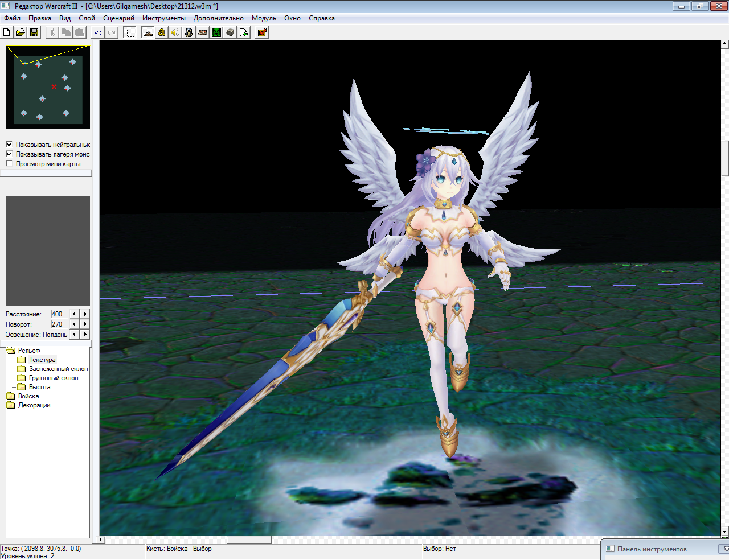Click the Войска folder icon in tree

pos(11,396)
